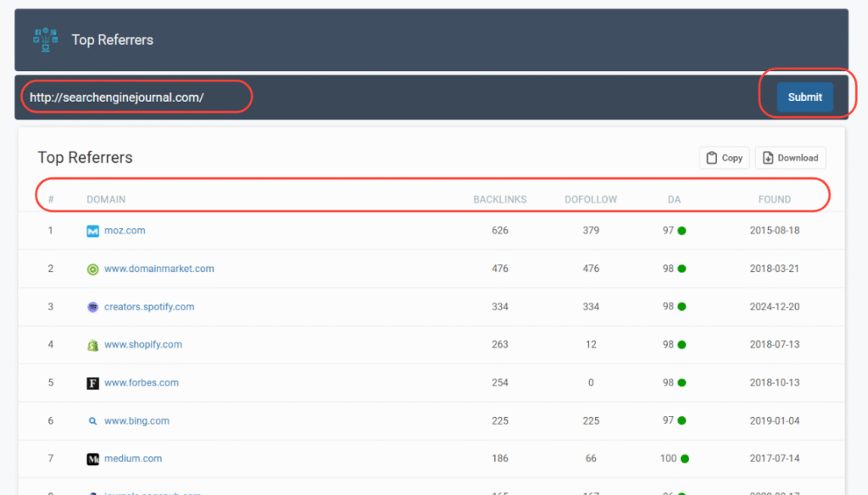Select found date 2018-07-13
The image size is (868, 495).
point(775,344)
